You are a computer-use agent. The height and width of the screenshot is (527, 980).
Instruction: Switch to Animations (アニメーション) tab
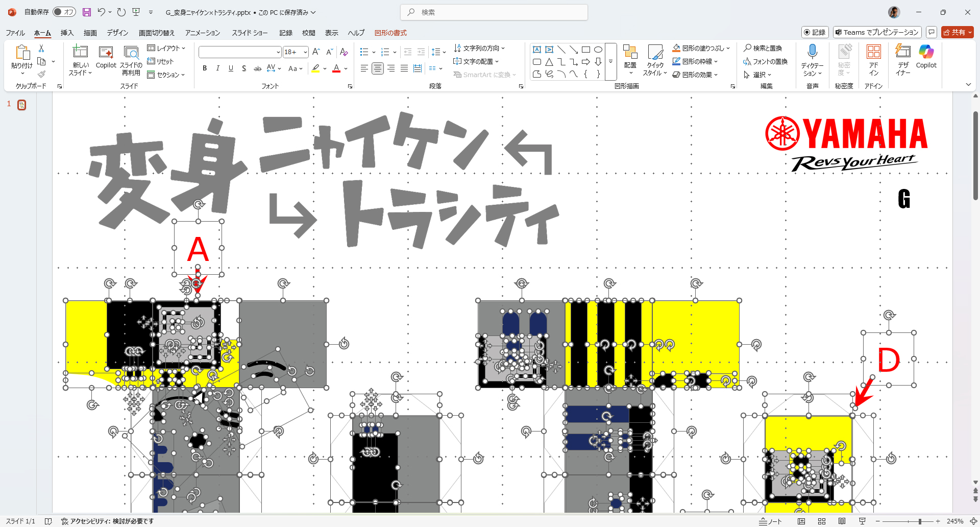[202, 33]
